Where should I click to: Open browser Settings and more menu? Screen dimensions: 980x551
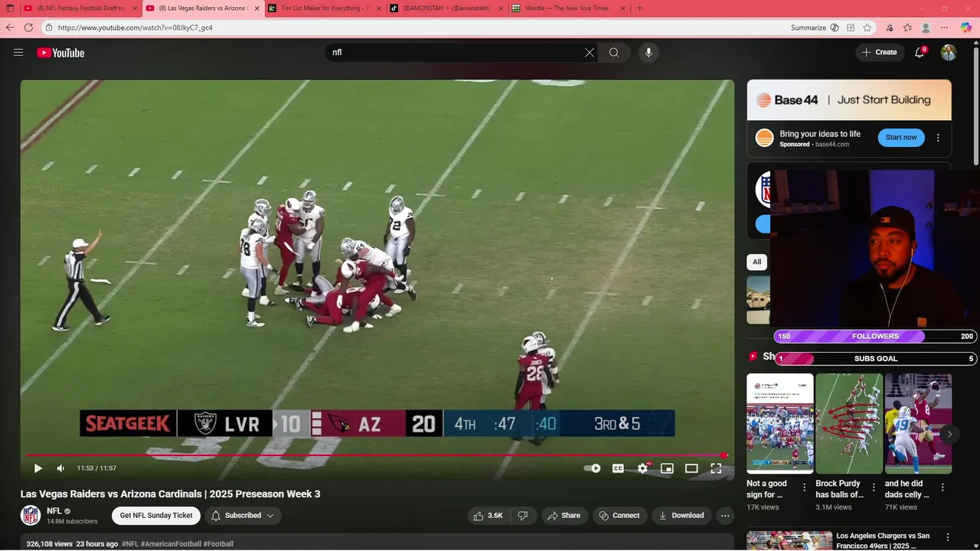944,28
